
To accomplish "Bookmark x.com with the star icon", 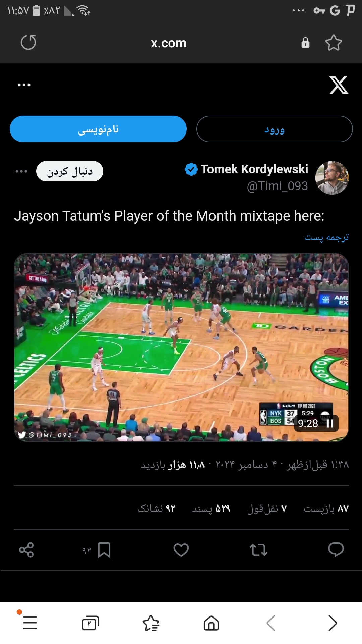I will click(334, 43).
